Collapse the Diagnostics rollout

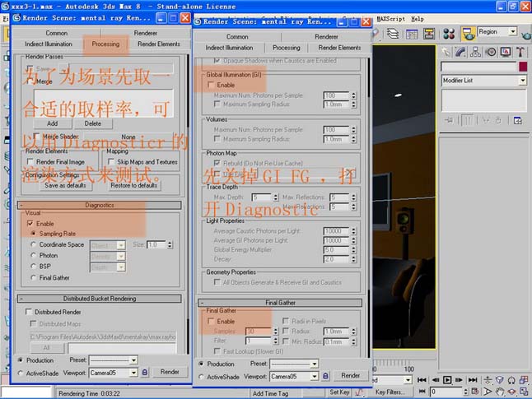click(100, 205)
